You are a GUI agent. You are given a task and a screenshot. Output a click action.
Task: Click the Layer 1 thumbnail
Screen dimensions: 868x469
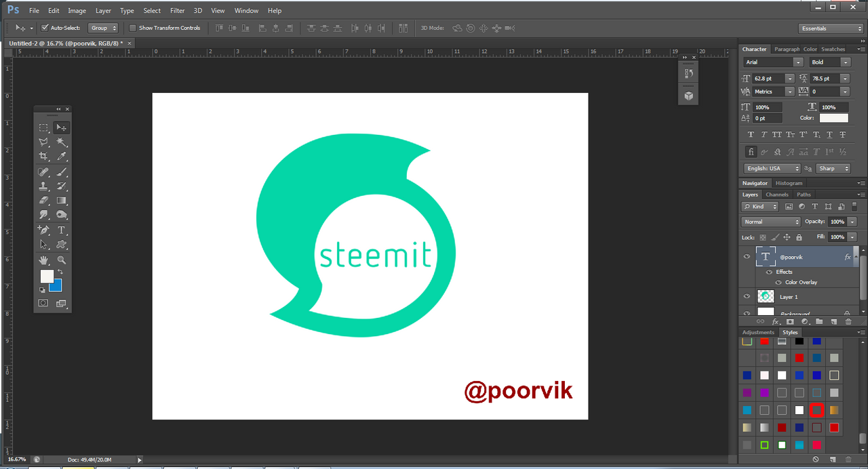tap(766, 296)
